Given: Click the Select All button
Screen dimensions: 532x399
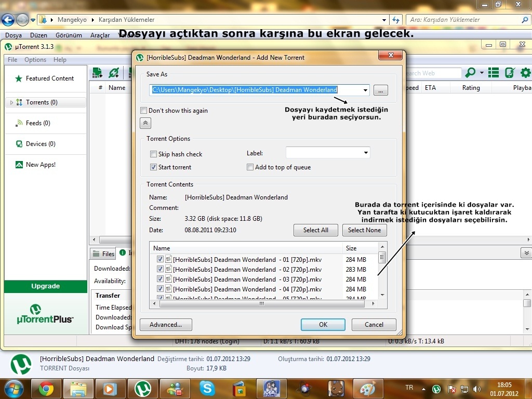Looking at the screenshot, I should (316, 230).
